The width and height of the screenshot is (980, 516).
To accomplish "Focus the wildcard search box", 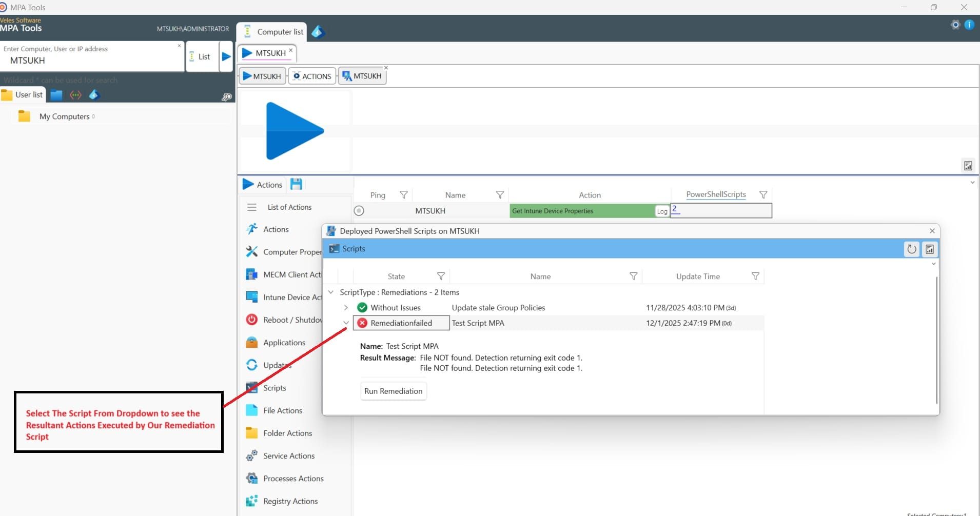I will 117,80.
